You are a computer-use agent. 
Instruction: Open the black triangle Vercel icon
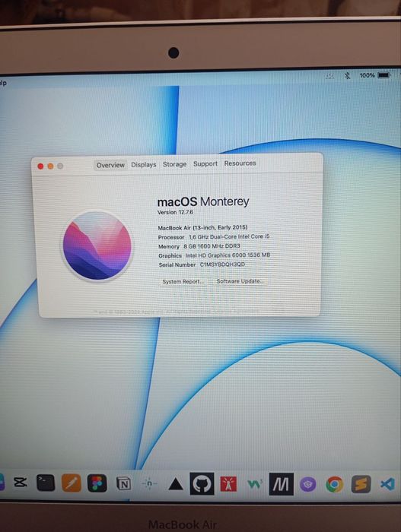pyautogui.click(x=176, y=484)
